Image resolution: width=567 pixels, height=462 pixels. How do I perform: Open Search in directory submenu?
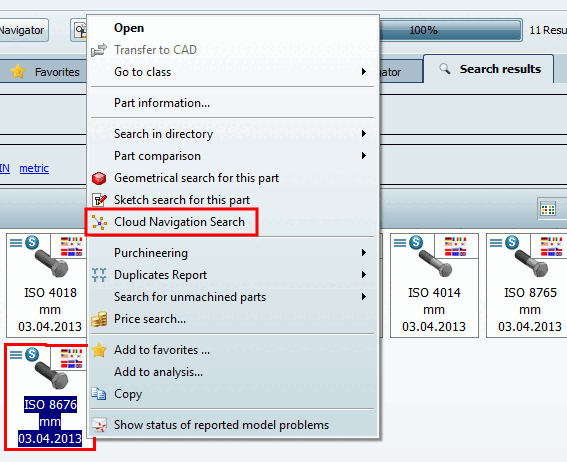pyautogui.click(x=232, y=134)
